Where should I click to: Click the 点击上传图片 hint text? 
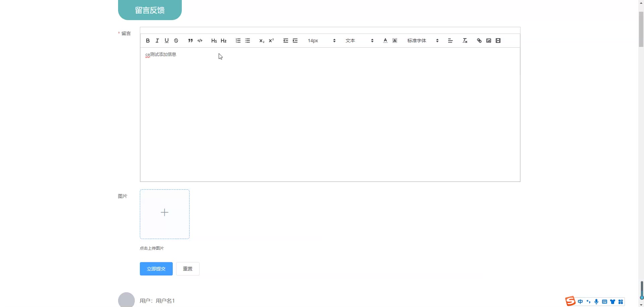tap(152, 248)
